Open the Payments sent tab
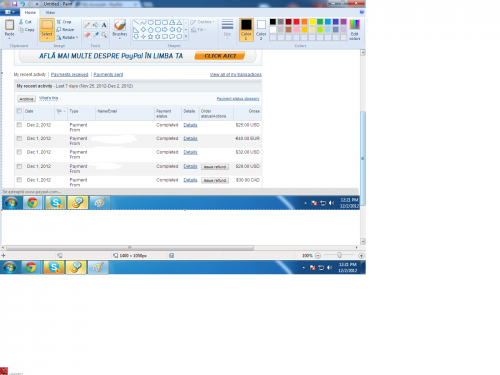 [108, 74]
